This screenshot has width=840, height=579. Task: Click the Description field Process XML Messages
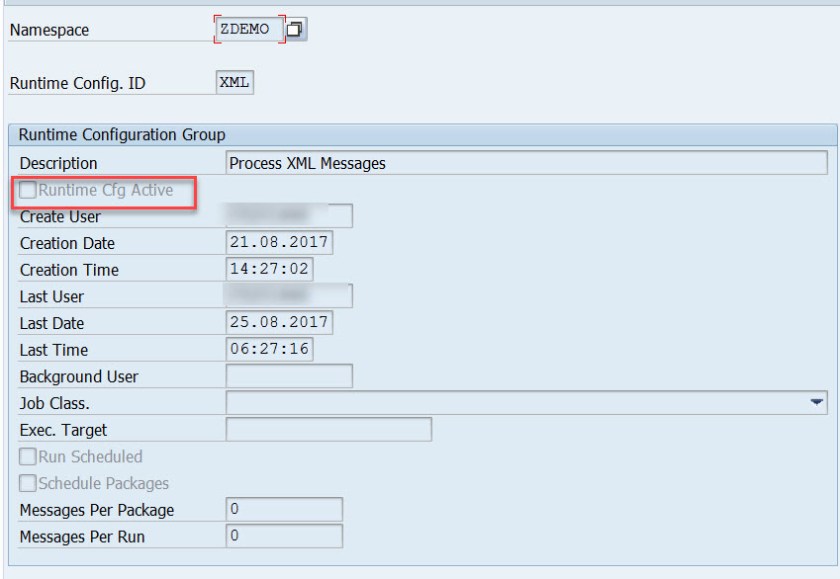tap(527, 163)
